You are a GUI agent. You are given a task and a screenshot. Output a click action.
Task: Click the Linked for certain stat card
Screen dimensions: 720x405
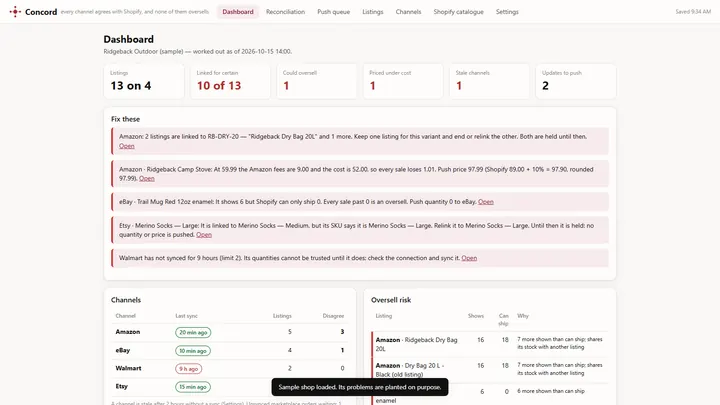pos(231,81)
